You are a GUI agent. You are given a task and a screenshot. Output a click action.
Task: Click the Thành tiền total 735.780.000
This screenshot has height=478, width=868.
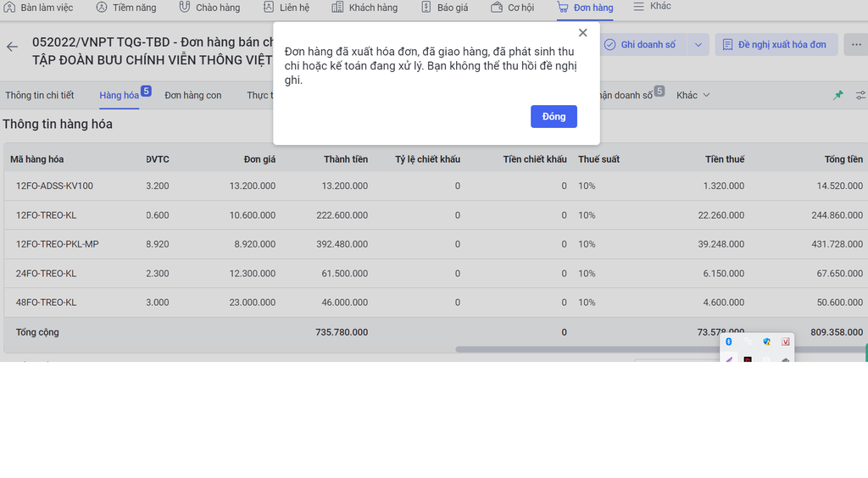point(342,332)
